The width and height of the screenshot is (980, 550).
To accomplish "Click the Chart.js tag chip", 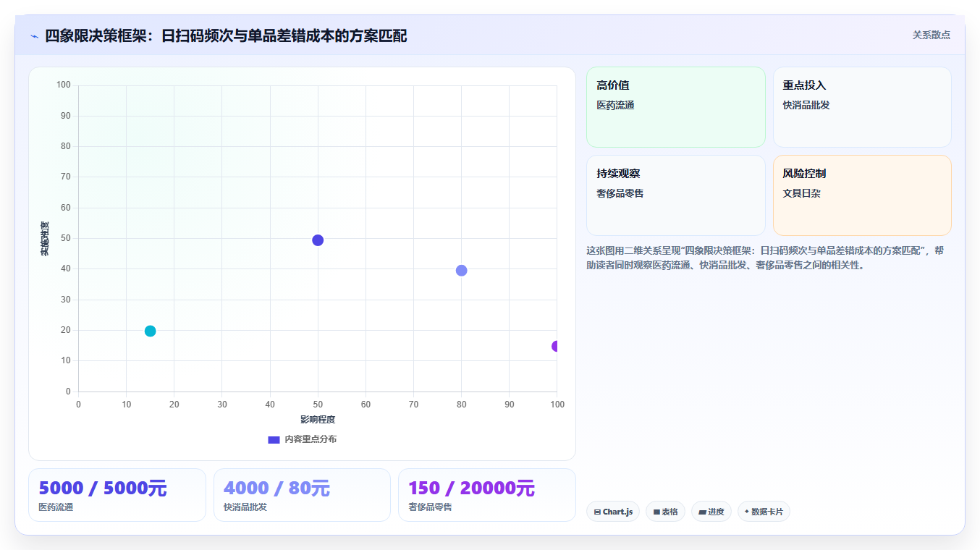I will pos(613,512).
